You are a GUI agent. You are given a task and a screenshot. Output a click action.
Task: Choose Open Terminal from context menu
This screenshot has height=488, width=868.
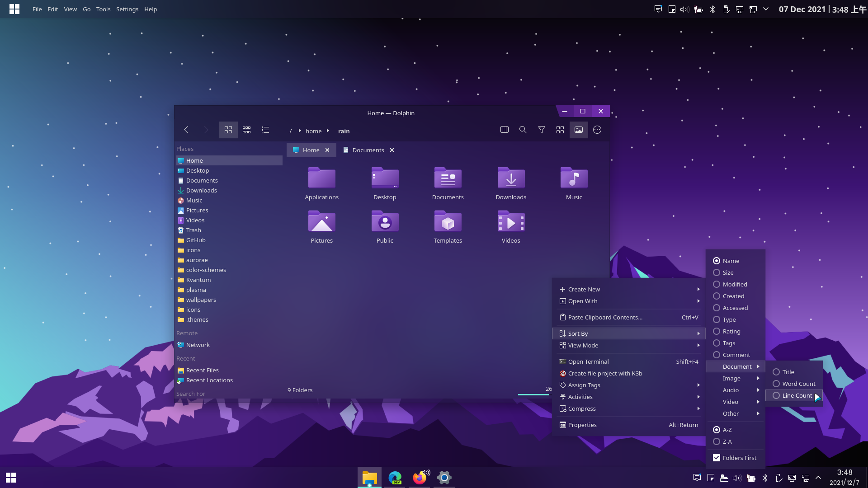click(588, 361)
